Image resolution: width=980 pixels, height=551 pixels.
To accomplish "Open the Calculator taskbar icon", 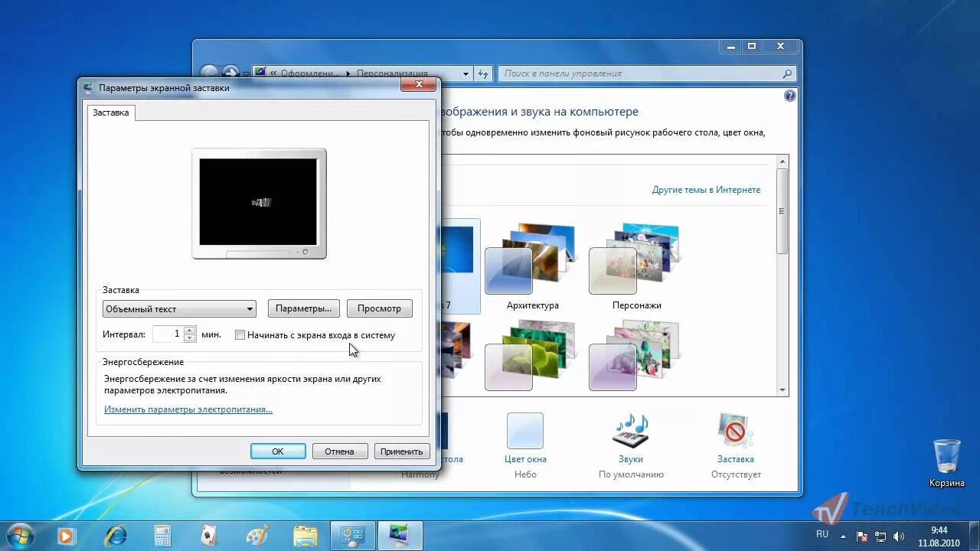I will click(162, 535).
